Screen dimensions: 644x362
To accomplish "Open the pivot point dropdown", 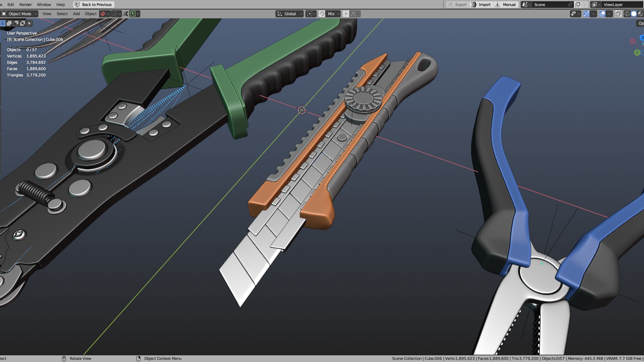I will 311,14.
